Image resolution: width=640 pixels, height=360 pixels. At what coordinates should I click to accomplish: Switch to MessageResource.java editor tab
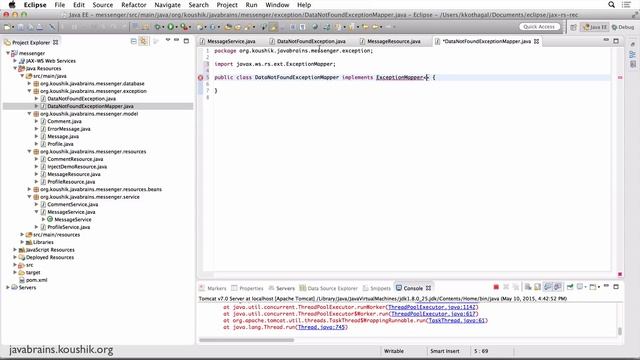click(x=393, y=41)
